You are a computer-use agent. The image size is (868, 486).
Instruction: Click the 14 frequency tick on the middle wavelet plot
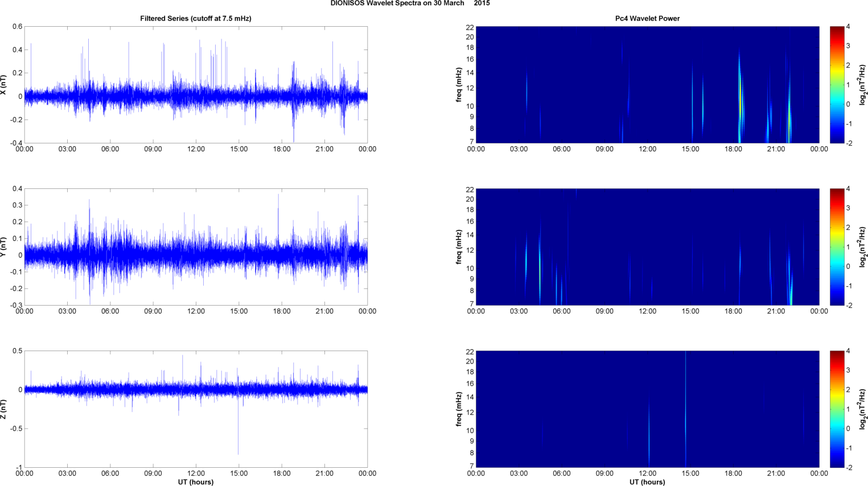pyautogui.click(x=470, y=235)
